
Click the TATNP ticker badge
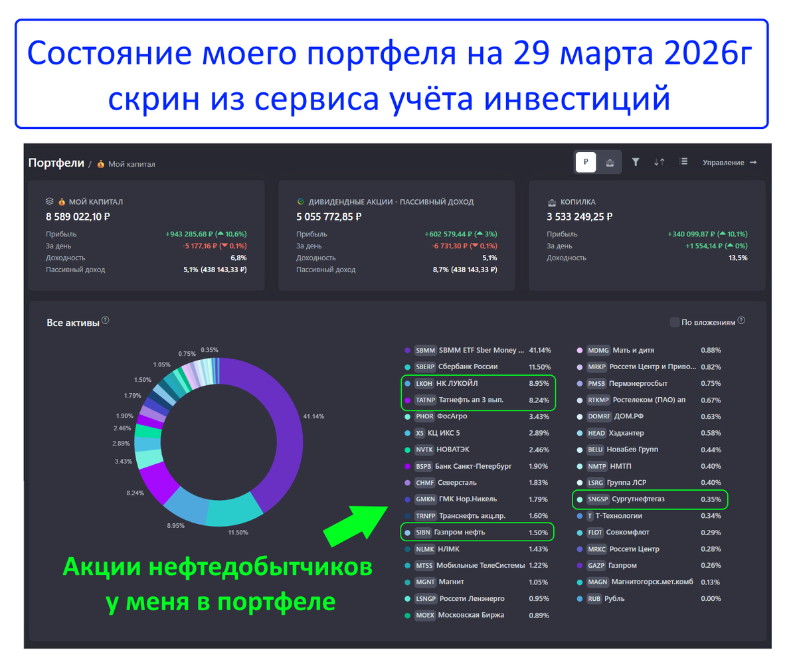tap(425, 400)
